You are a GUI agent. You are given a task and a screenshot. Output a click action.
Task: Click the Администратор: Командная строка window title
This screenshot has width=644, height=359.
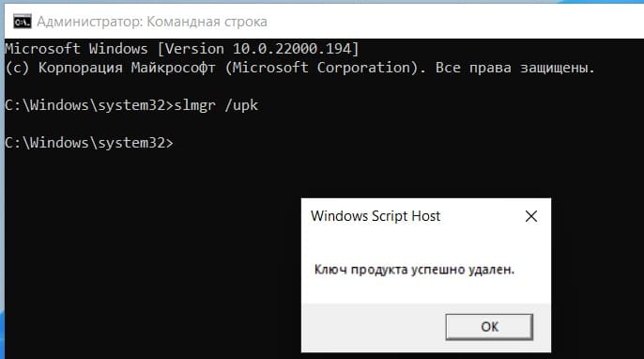click(x=152, y=22)
